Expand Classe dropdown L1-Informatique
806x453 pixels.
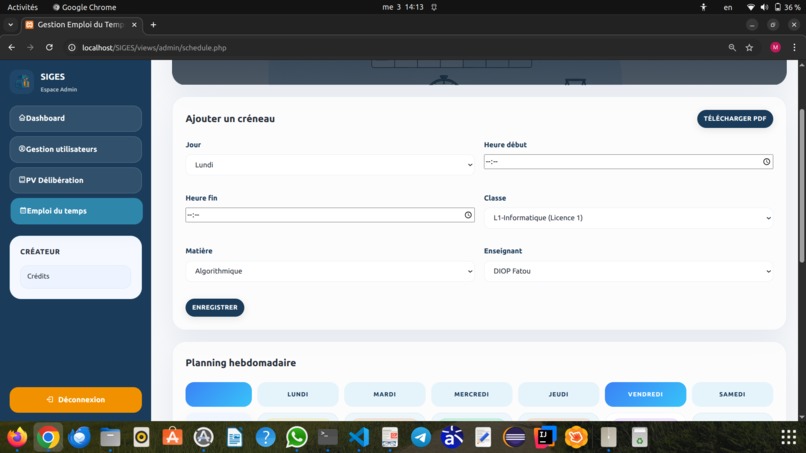coord(628,218)
